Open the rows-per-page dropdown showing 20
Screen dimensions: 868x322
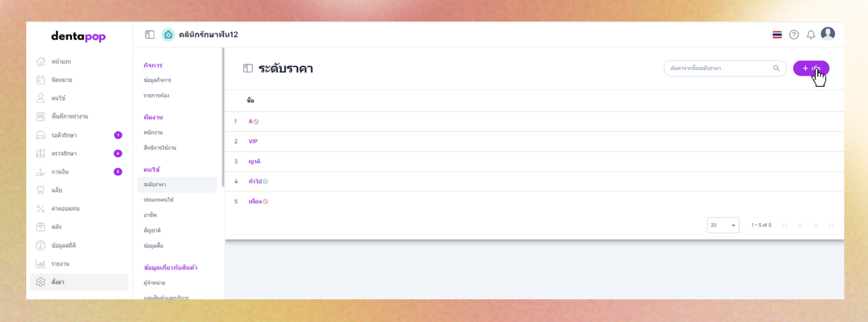click(723, 225)
